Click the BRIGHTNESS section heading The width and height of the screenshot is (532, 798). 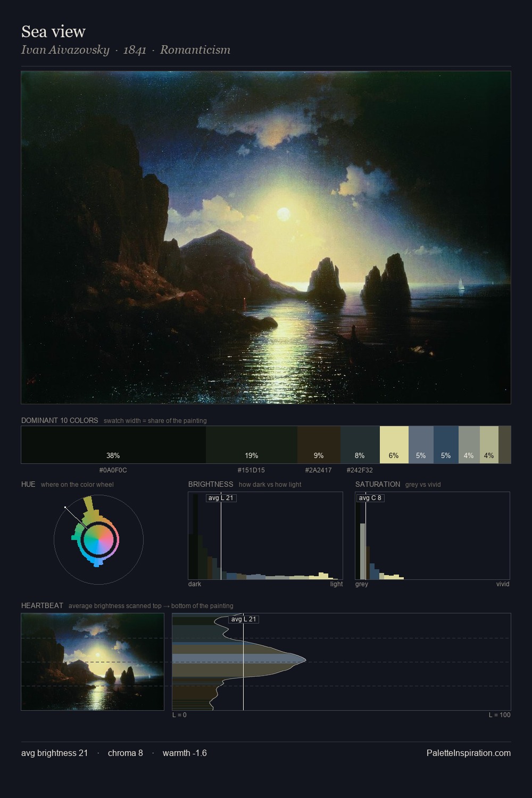[211, 484]
